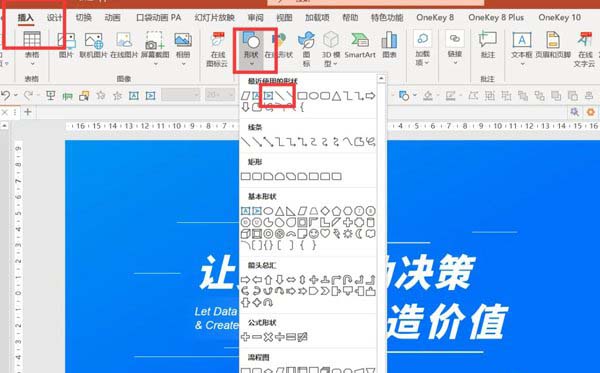Select the straight line in recently used shapes
600x373 pixels.
coord(280,96)
